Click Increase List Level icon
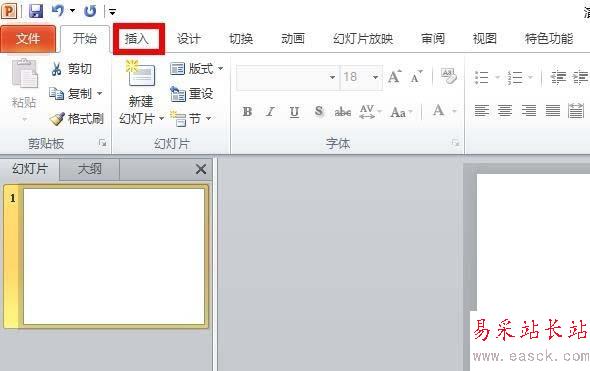This screenshot has width=590, height=371. [x=580, y=77]
